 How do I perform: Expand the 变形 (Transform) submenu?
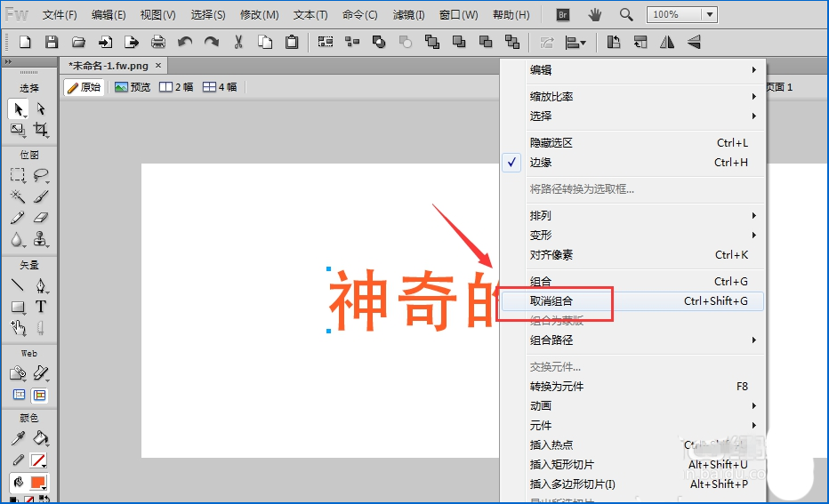(x=541, y=236)
